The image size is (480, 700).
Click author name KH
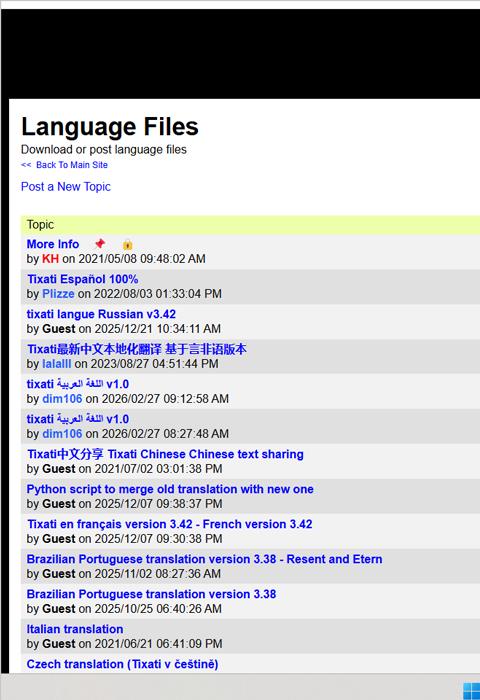tap(50, 259)
